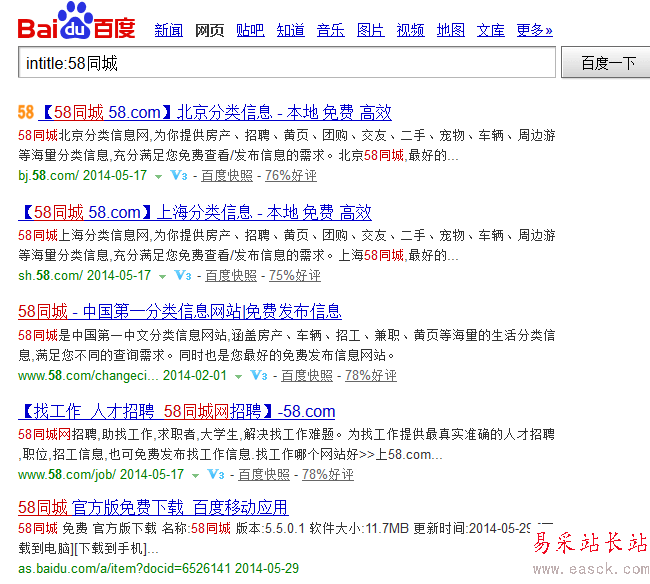Open 北京分类信息 result title
Viewport: 650px width, 584px height.
(x=215, y=112)
